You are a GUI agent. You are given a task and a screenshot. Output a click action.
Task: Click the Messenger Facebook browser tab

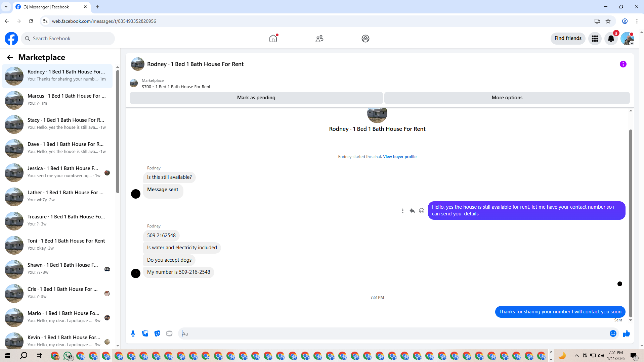coord(51,7)
